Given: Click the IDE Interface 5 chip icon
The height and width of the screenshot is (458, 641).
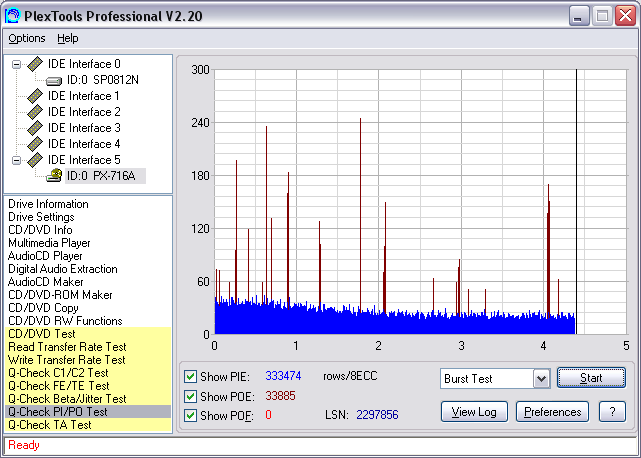Looking at the screenshot, I should tap(35, 159).
